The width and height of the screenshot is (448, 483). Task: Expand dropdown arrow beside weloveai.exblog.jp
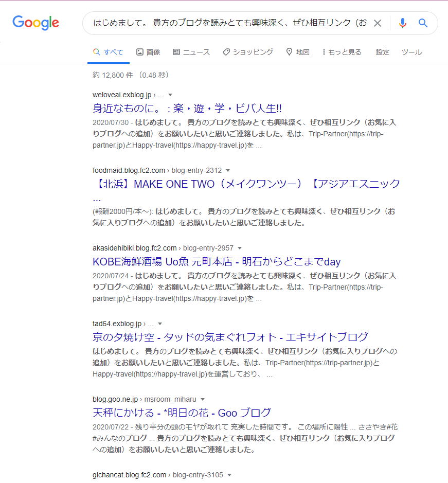[x=170, y=95]
